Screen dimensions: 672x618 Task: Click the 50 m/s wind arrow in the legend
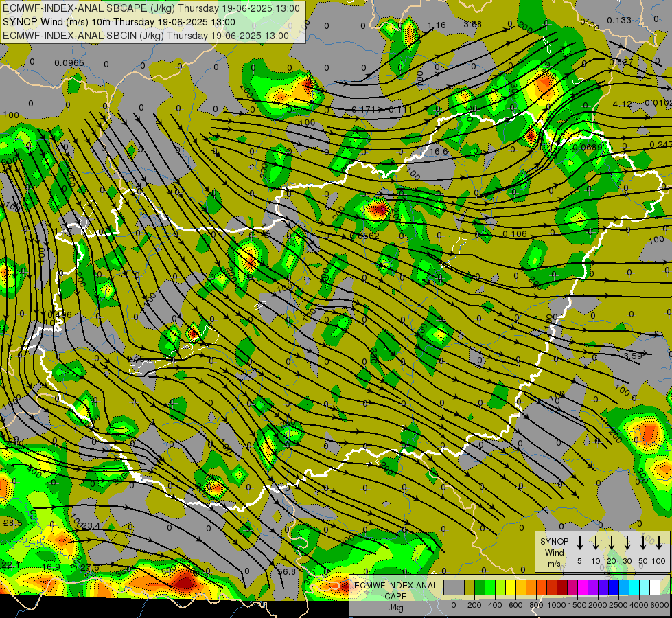click(x=643, y=543)
